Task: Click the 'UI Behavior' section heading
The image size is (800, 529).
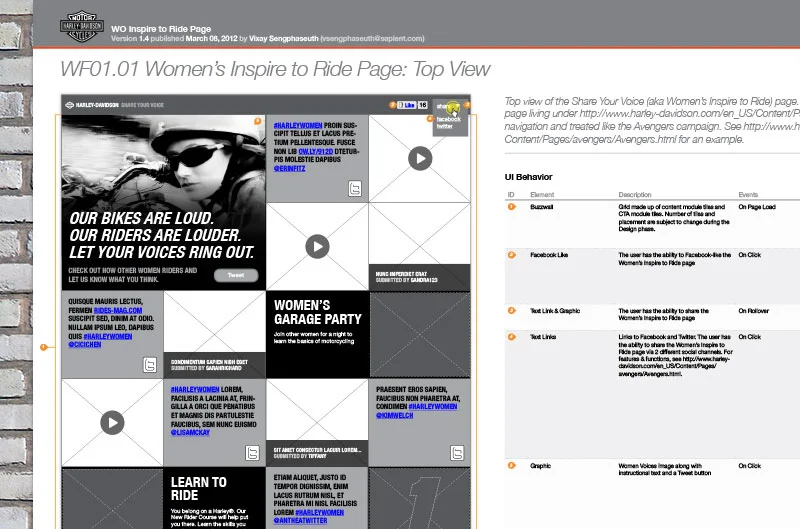Action: [528, 177]
